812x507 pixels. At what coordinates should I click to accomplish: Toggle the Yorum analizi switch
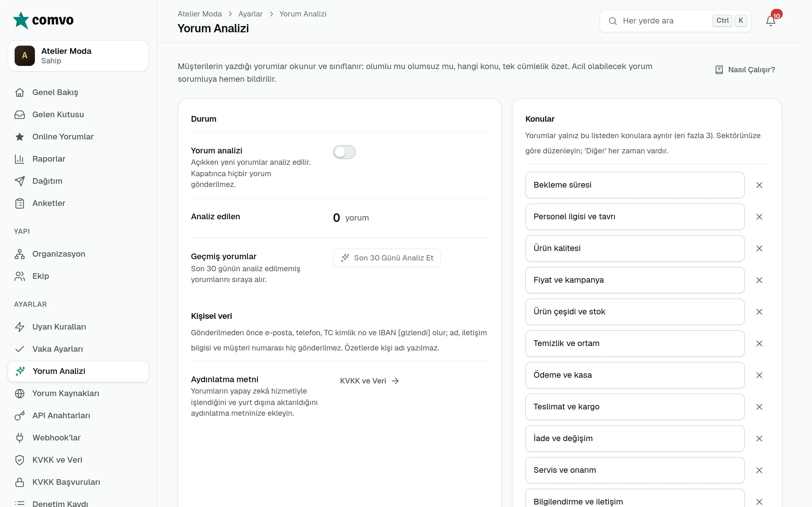[x=344, y=152]
